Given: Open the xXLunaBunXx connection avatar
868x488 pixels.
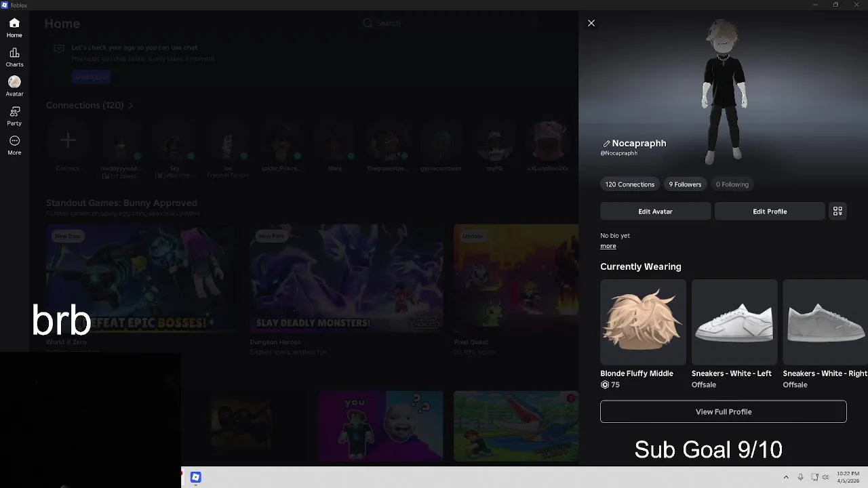Looking at the screenshot, I should (548, 140).
